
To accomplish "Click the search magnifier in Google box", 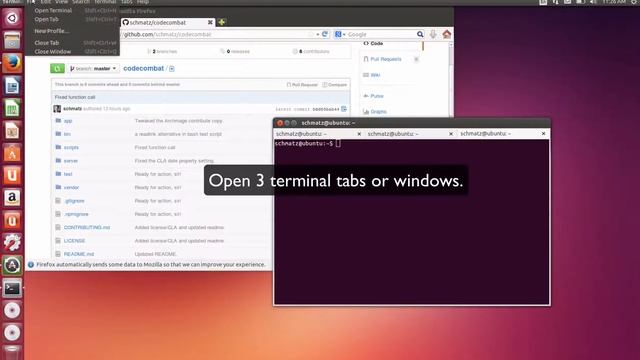I will click(x=420, y=34).
